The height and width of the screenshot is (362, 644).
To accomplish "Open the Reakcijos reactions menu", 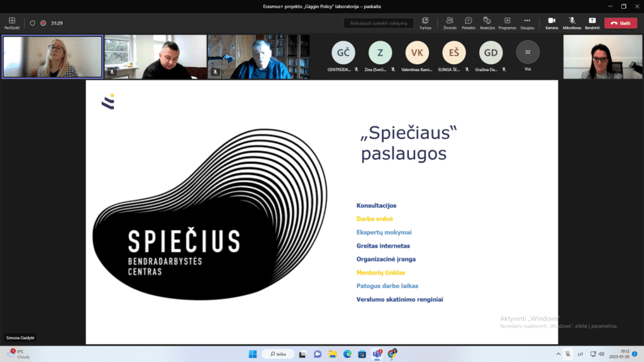I will click(487, 23).
